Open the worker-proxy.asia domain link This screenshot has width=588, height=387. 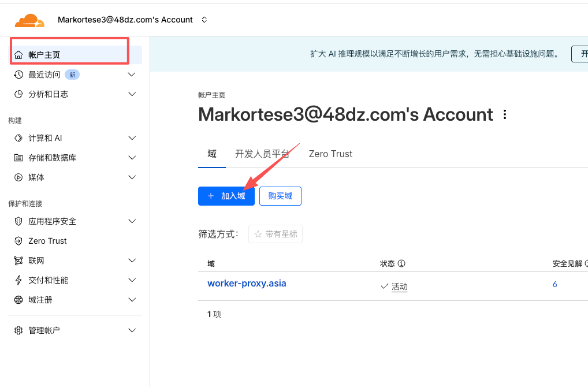[x=247, y=284]
